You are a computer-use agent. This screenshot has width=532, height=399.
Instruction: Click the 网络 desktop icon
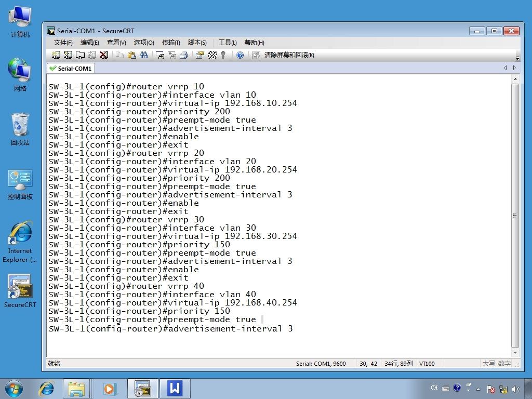click(x=20, y=75)
